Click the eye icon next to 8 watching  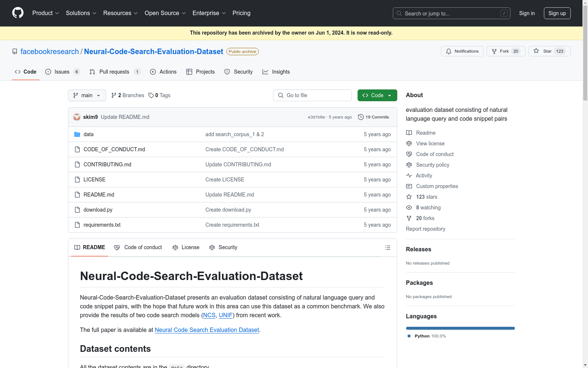pos(409,208)
